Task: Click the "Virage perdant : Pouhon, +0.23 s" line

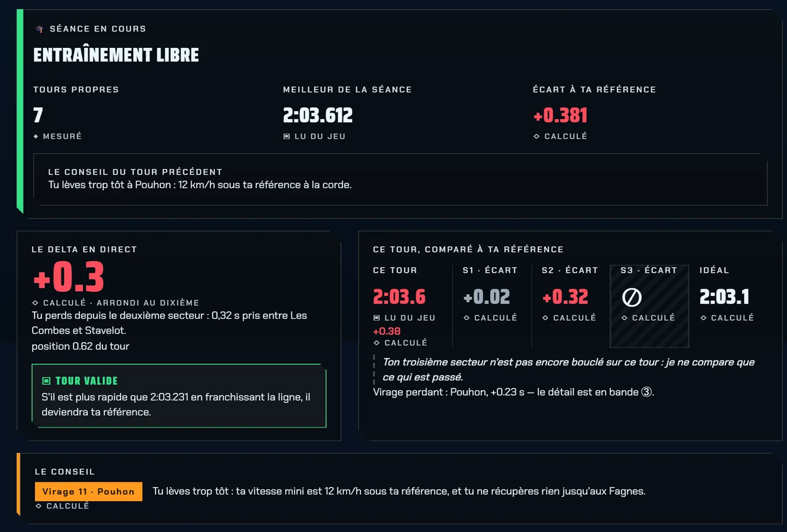Action: pos(513,392)
